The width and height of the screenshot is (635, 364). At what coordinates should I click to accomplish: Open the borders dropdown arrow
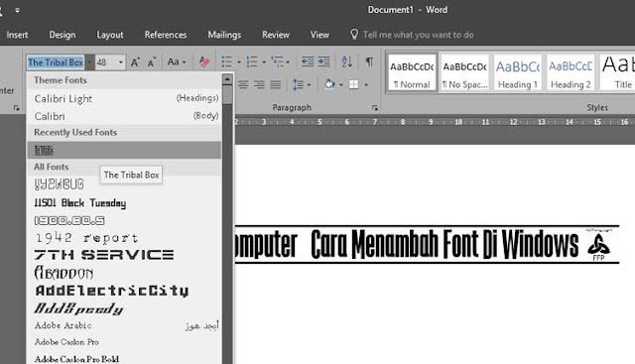point(366,84)
